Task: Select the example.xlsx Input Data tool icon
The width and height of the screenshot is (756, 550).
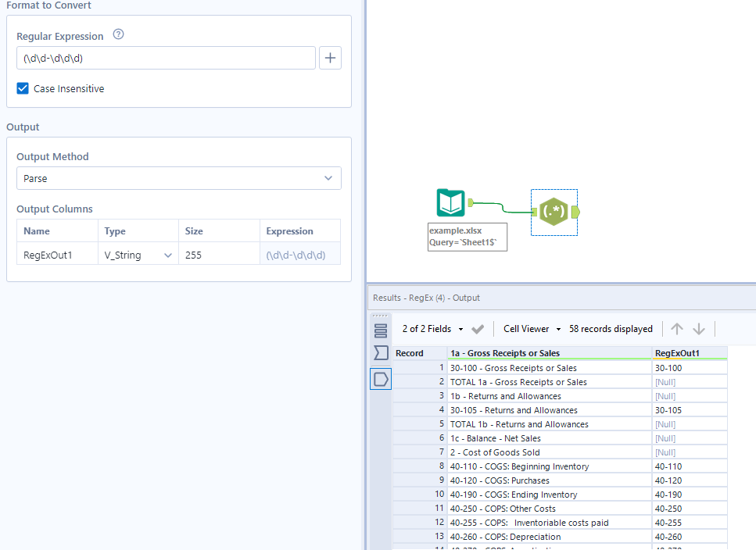Action: 450,202
